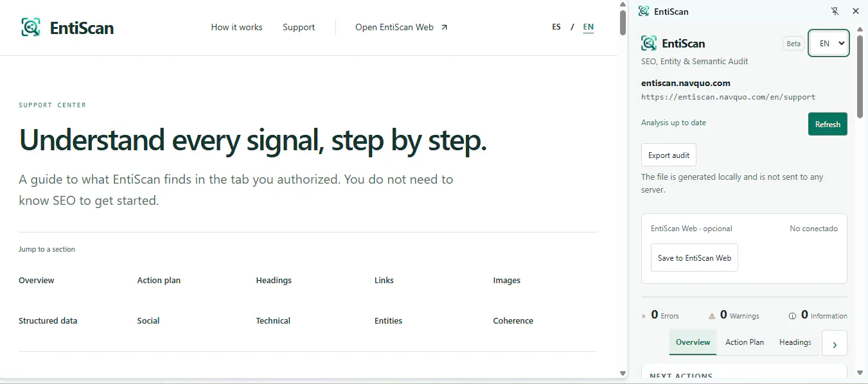Switch to the Overview tab in the side panel
Viewport: 868px width, 384px height.
pos(693,342)
